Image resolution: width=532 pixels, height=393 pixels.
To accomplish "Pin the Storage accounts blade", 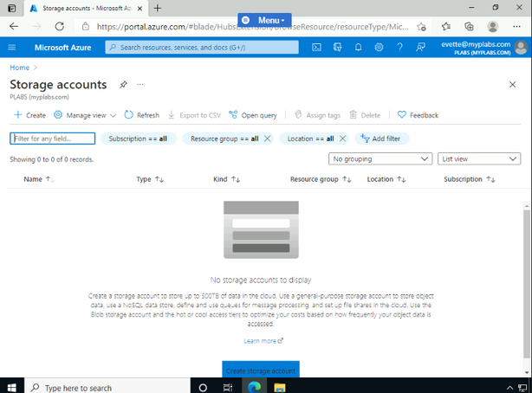I will click(x=123, y=85).
